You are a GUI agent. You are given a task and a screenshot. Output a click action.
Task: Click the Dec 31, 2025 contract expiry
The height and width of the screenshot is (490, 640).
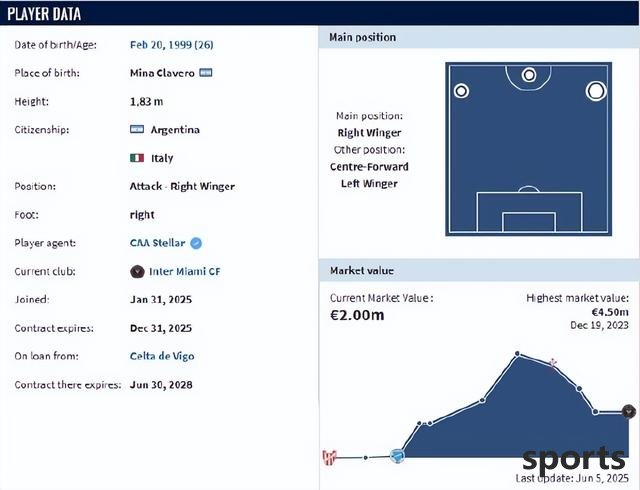point(161,328)
